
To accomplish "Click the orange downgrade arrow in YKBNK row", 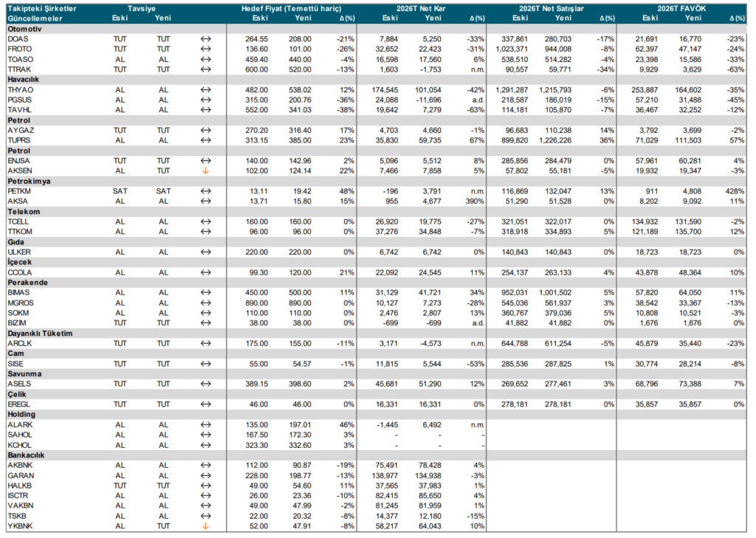I will pyautogui.click(x=205, y=526).
